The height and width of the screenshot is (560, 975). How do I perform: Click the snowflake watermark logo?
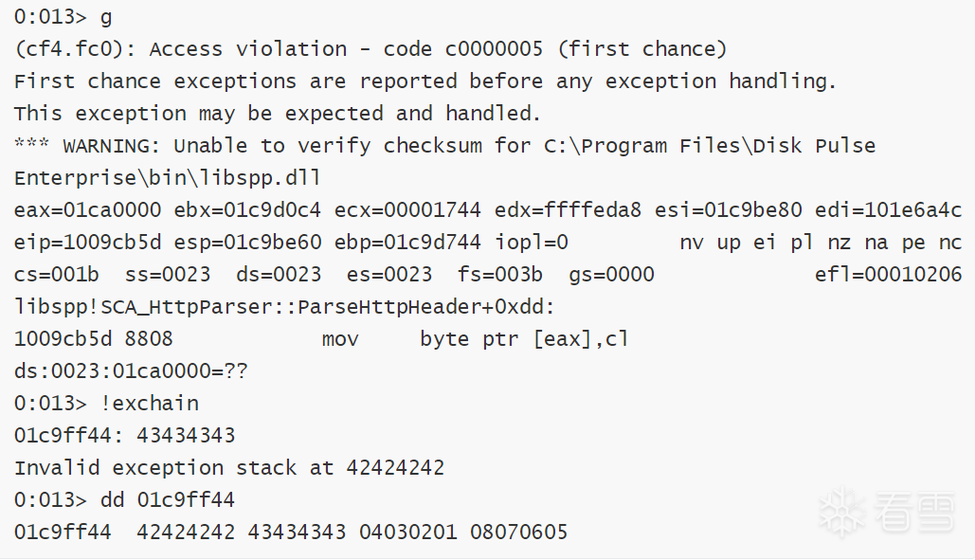point(840,513)
